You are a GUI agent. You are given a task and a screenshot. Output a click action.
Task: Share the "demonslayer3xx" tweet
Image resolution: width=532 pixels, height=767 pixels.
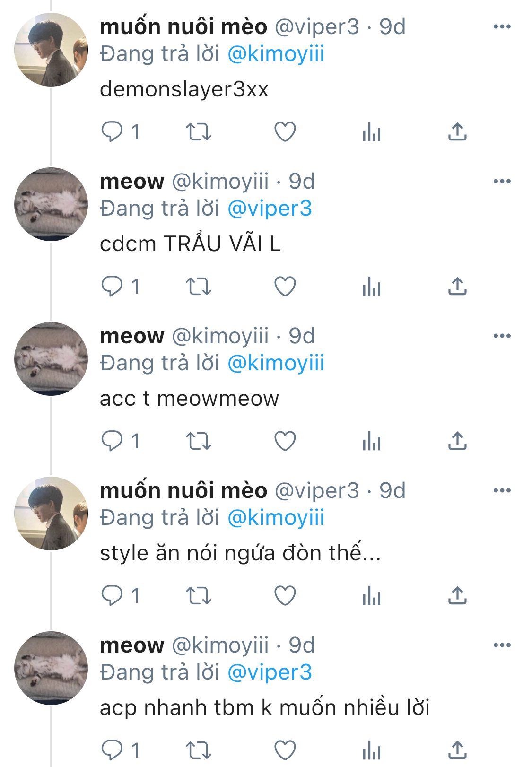[457, 132]
